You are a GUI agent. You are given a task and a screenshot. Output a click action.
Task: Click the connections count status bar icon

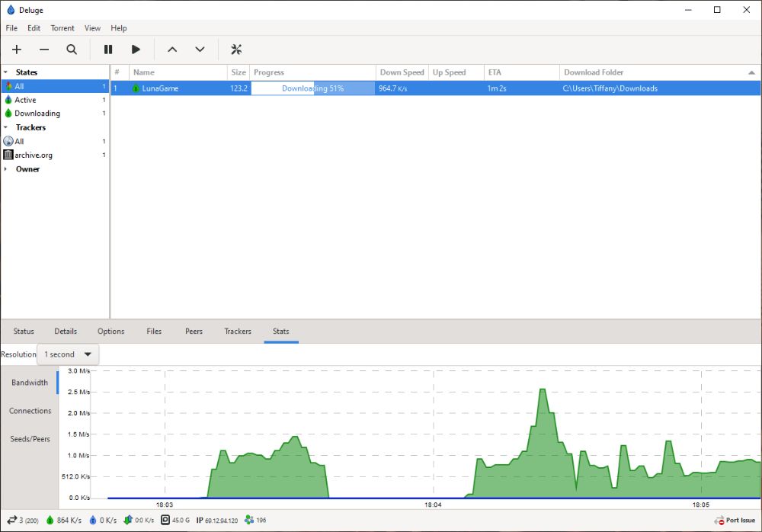11,521
